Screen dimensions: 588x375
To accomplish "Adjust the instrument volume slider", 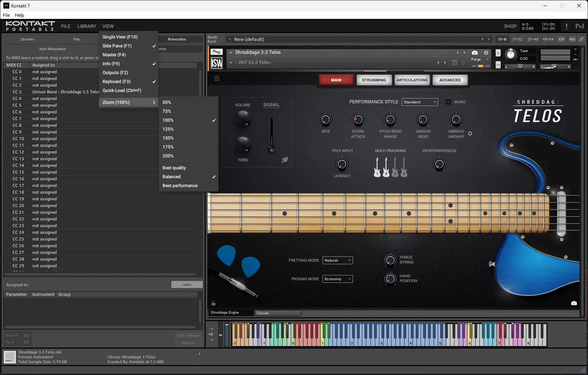I will (555, 67).
